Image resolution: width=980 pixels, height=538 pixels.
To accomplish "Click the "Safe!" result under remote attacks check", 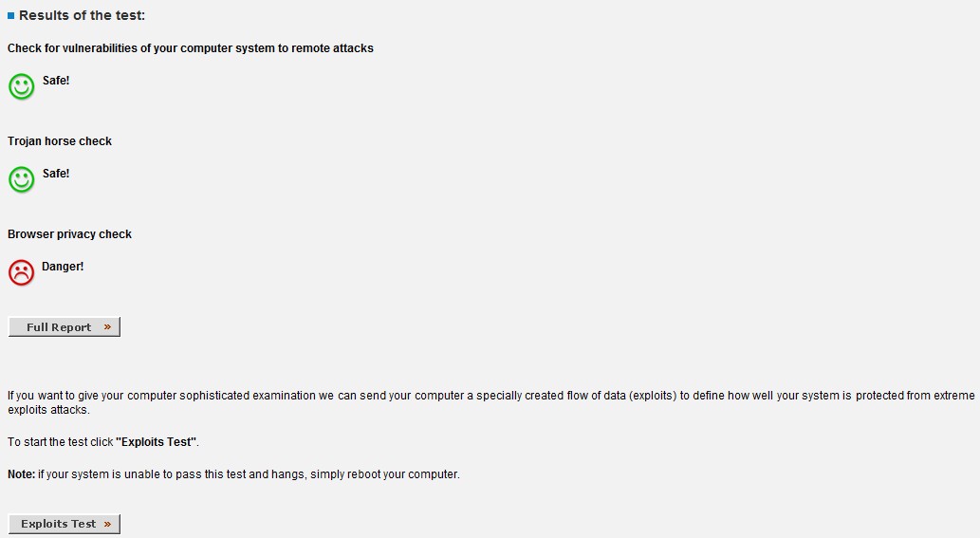I will point(56,81).
